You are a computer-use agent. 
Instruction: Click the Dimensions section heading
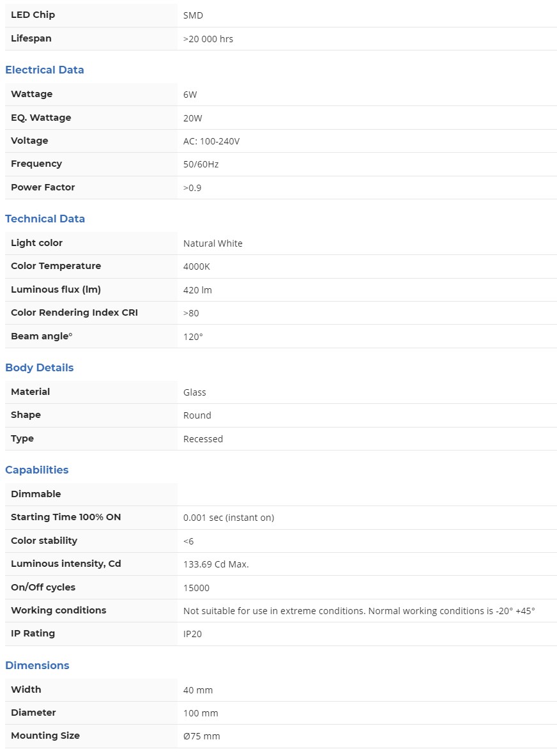click(37, 666)
